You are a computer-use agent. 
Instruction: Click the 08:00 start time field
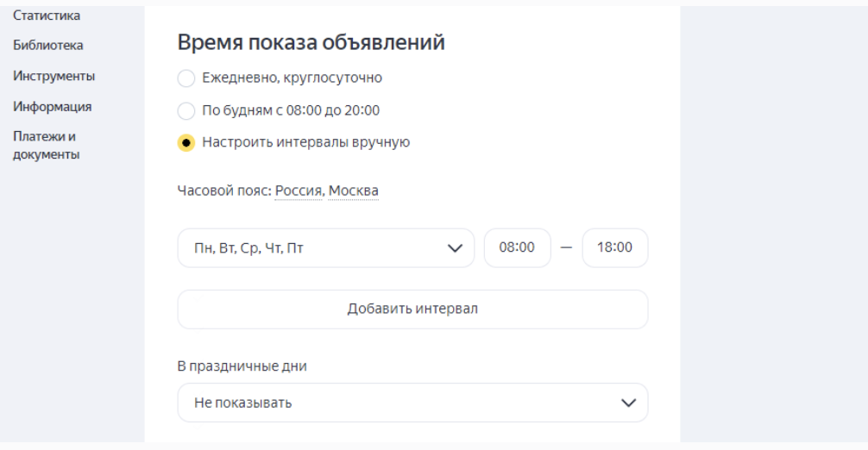coord(517,247)
